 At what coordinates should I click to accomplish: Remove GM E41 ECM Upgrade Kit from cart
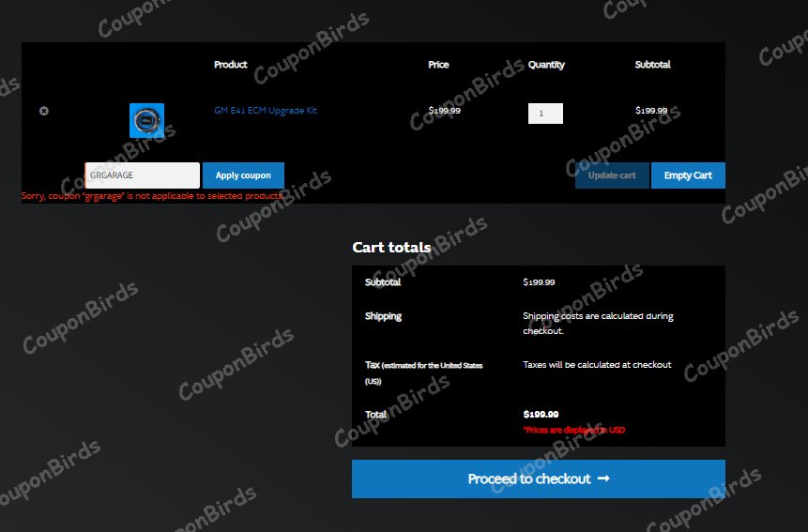click(x=44, y=111)
